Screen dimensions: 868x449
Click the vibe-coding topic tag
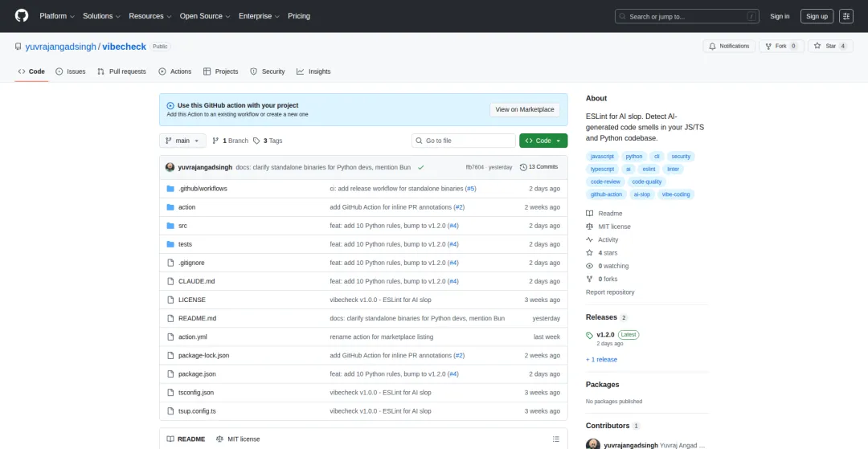[x=676, y=194]
